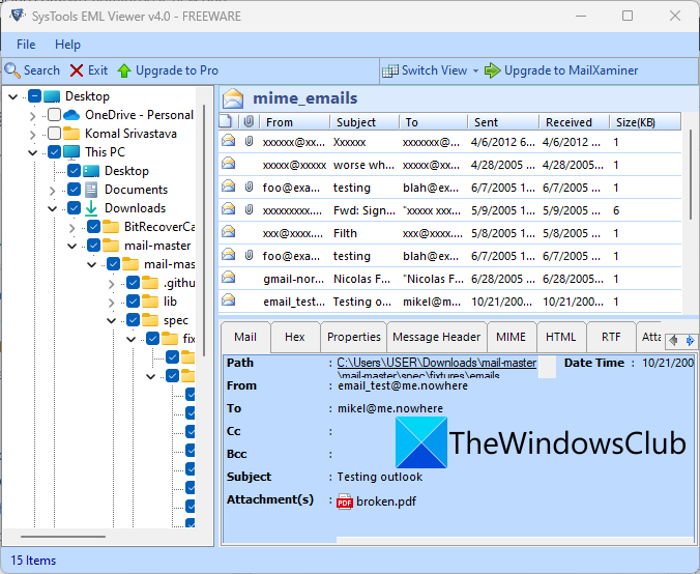Screen dimensions: 700x574
Task: Click the tab scroll right arrow
Action: (690, 341)
